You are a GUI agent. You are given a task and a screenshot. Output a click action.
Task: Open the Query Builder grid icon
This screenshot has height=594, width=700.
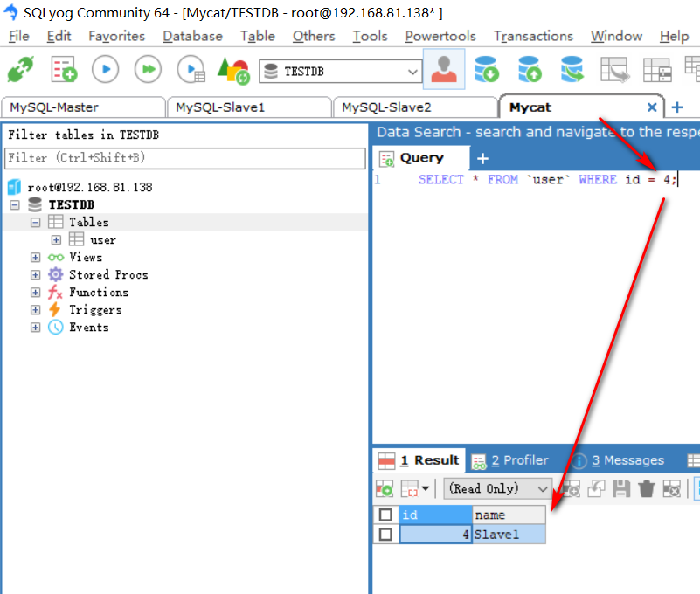(x=657, y=70)
